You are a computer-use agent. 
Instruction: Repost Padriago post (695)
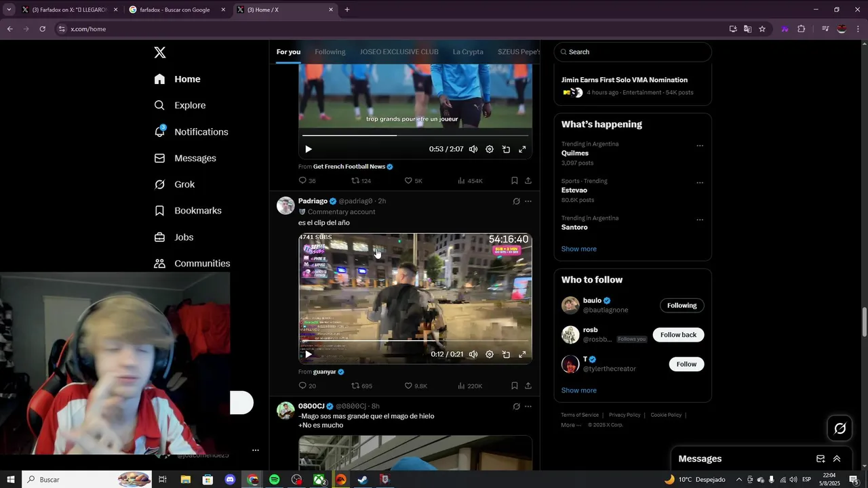coord(361,386)
